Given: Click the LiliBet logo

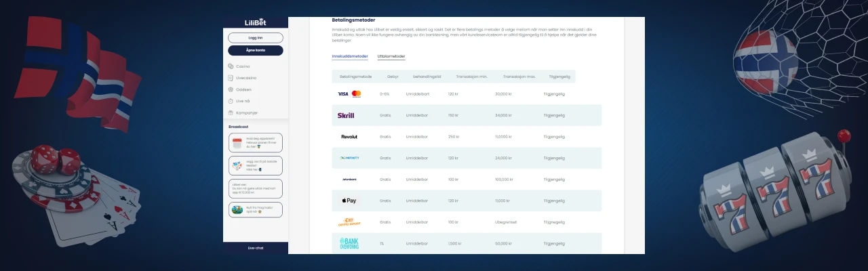Looking at the screenshot, I should tap(256, 22).
